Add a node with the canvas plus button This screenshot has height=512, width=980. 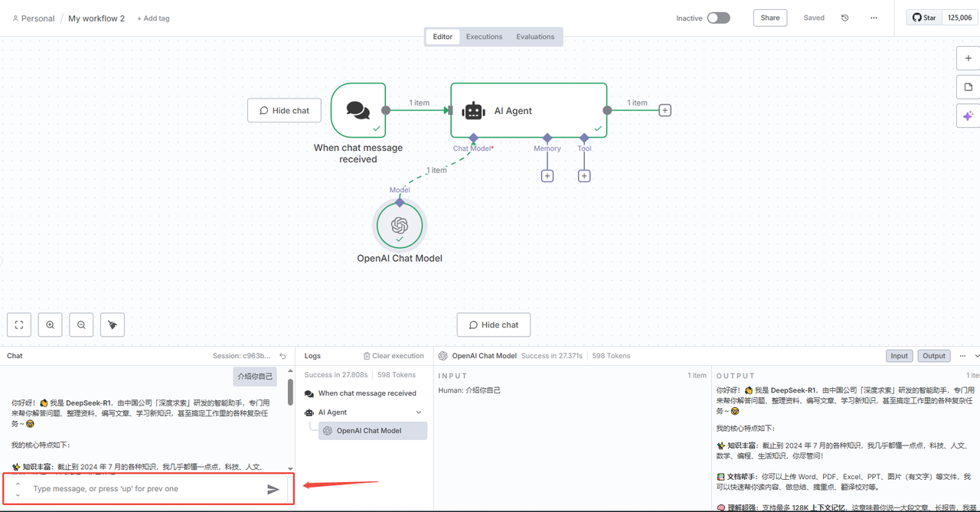click(969, 58)
